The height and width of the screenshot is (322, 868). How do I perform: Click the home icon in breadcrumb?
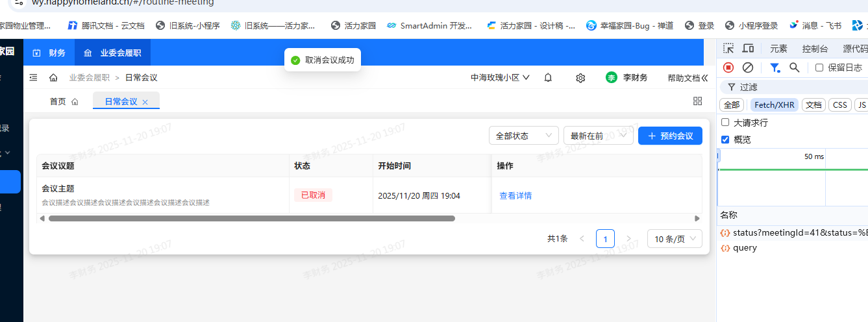click(53, 78)
